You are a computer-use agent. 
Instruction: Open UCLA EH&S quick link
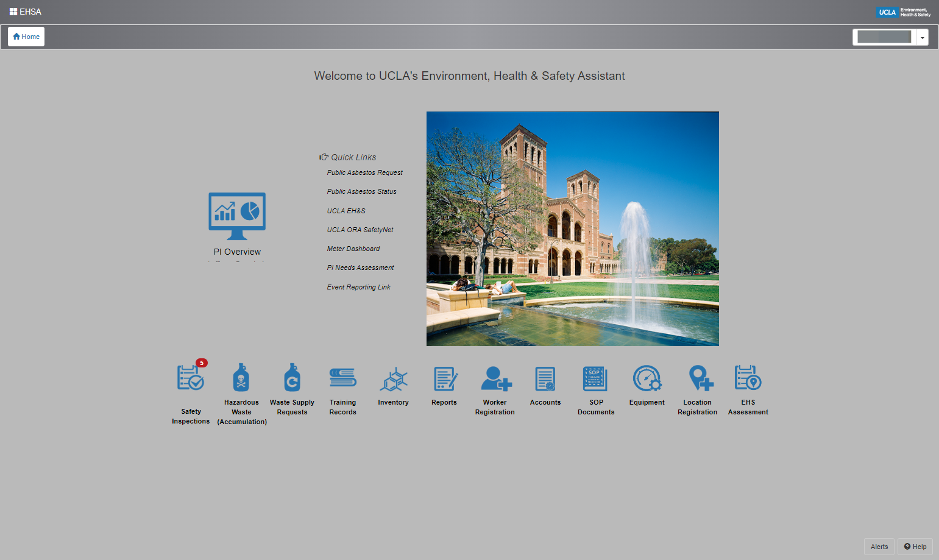point(346,211)
